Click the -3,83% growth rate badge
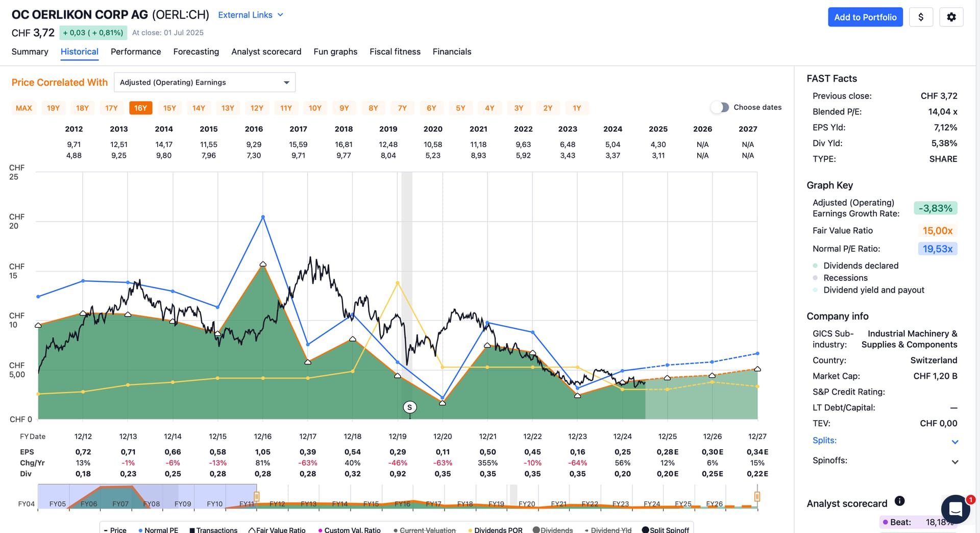Image resolution: width=980 pixels, height=533 pixels. [x=935, y=208]
